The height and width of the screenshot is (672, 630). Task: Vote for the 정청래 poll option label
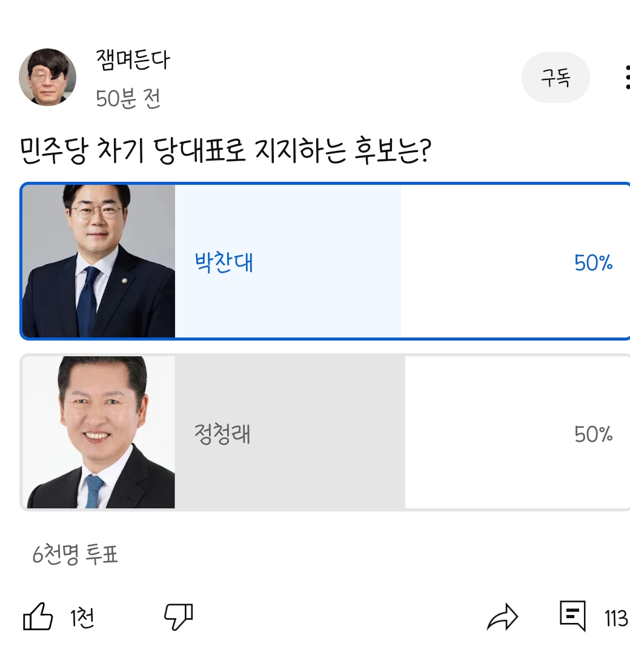(222, 434)
